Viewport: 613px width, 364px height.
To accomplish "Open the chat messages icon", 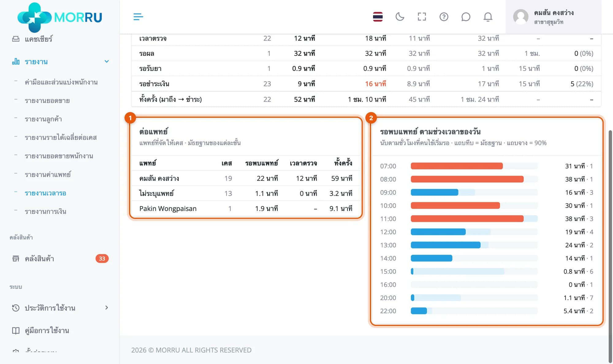I will [x=466, y=17].
